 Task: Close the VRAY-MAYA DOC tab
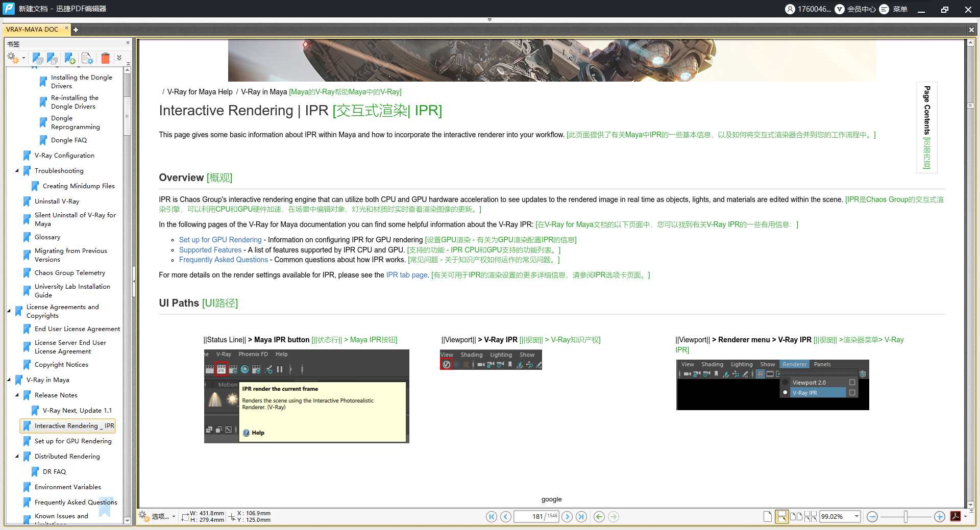click(66, 28)
